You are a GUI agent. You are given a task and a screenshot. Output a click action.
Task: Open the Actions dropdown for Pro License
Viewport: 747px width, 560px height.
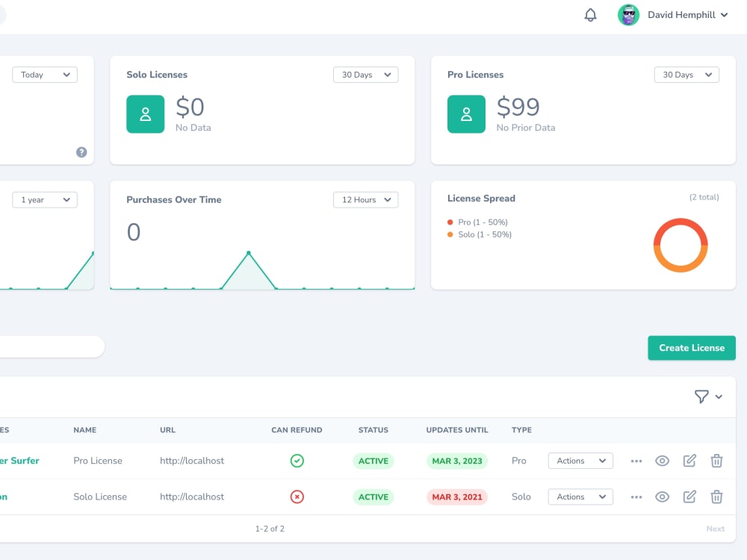point(580,461)
